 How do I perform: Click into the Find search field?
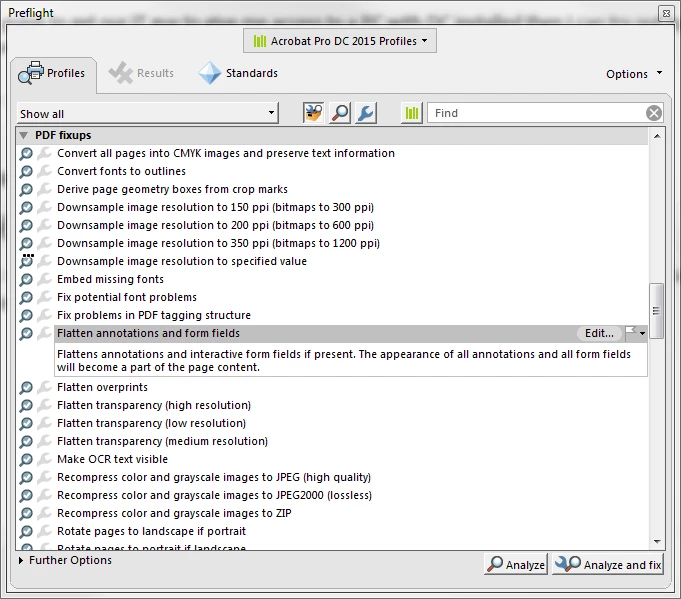[536, 113]
